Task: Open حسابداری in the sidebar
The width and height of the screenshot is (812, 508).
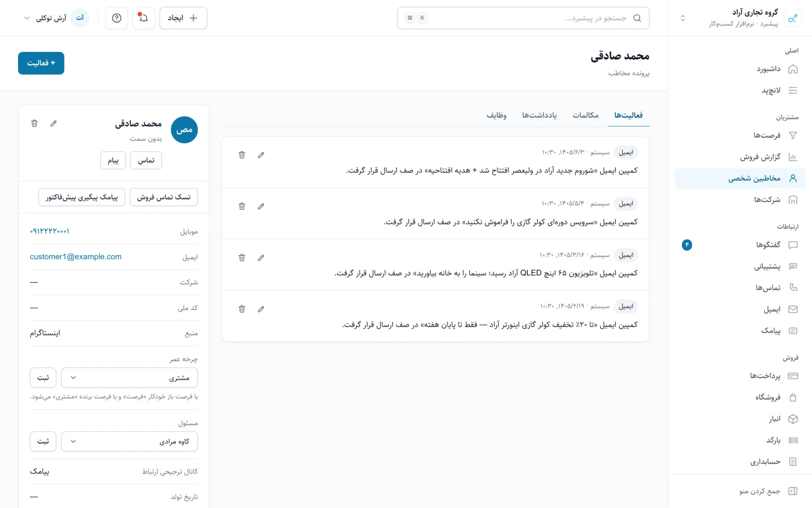Action: pos(740,462)
